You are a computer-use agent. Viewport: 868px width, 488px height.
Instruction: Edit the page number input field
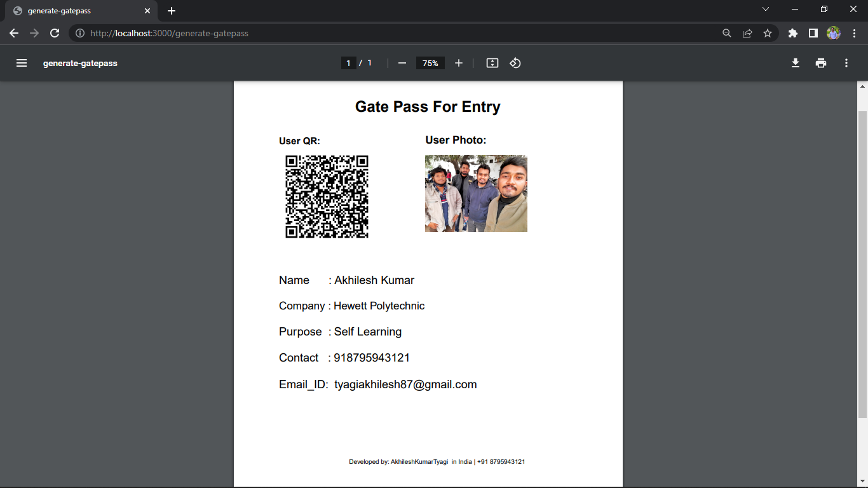[x=348, y=63]
